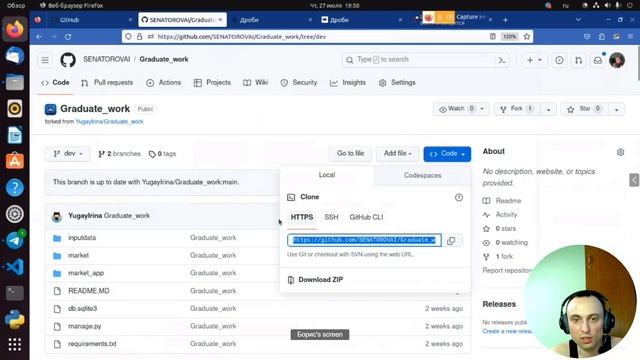Screen dimensions: 640x360
Task: Open the hamburger navigation menu
Action: click(x=45, y=60)
